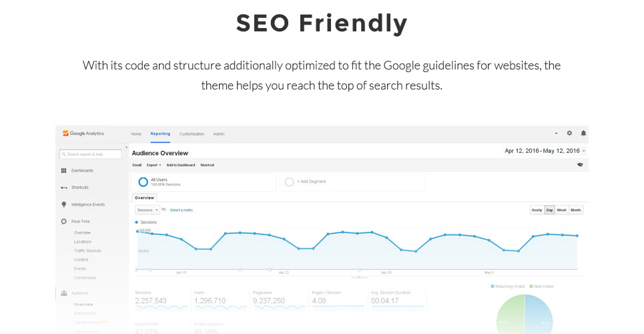644x334 pixels.
Task: Expand the Export dropdown menu
Action: (x=153, y=164)
